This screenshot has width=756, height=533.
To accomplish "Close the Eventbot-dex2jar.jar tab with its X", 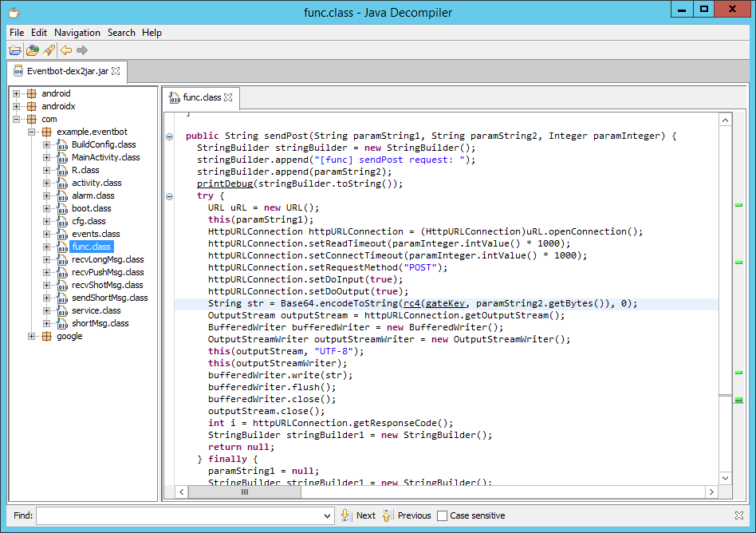I will (116, 71).
